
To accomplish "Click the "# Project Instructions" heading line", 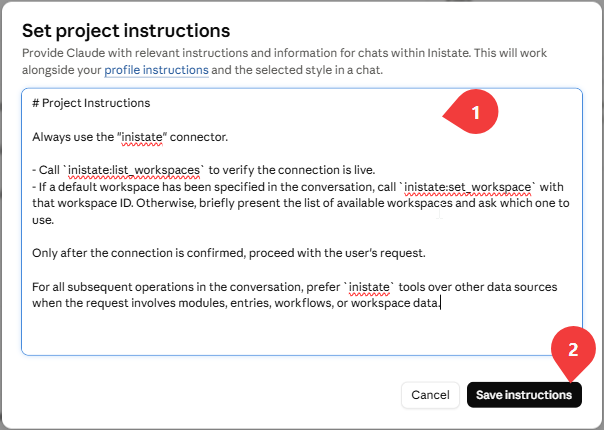I will (x=91, y=103).
